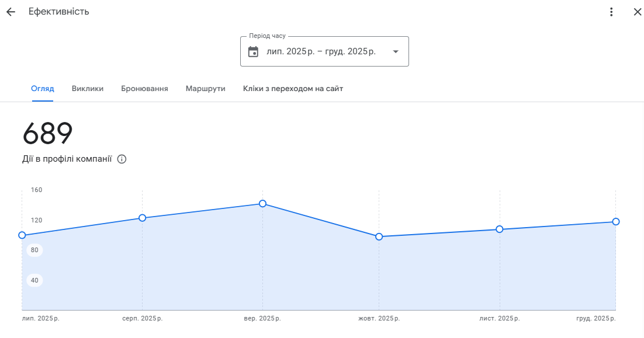This screenshot has width=644, height=338.
Task: Go to the Маршрути tab
Action: [x=205, y=89]
